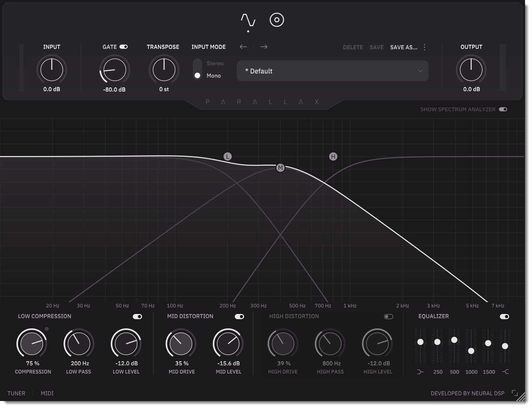
Task: Select Mono input mode
Action: click(214, 76)
